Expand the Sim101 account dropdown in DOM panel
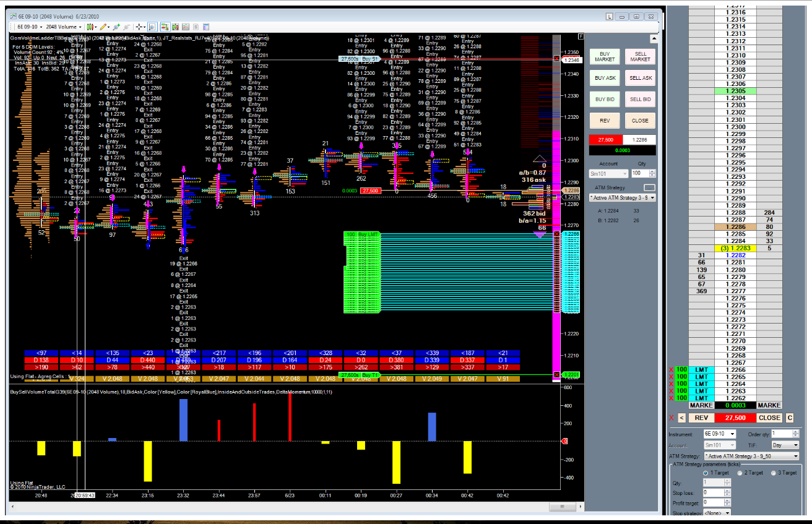 (720, 445)
